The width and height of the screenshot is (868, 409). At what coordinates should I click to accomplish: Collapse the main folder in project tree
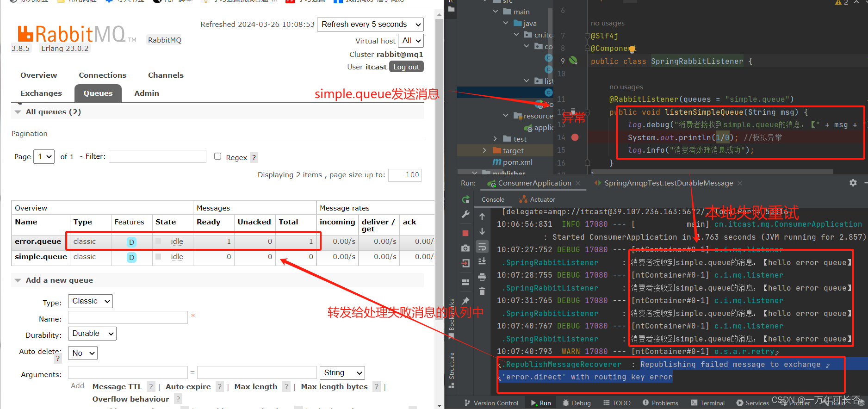tap(496, 11)
